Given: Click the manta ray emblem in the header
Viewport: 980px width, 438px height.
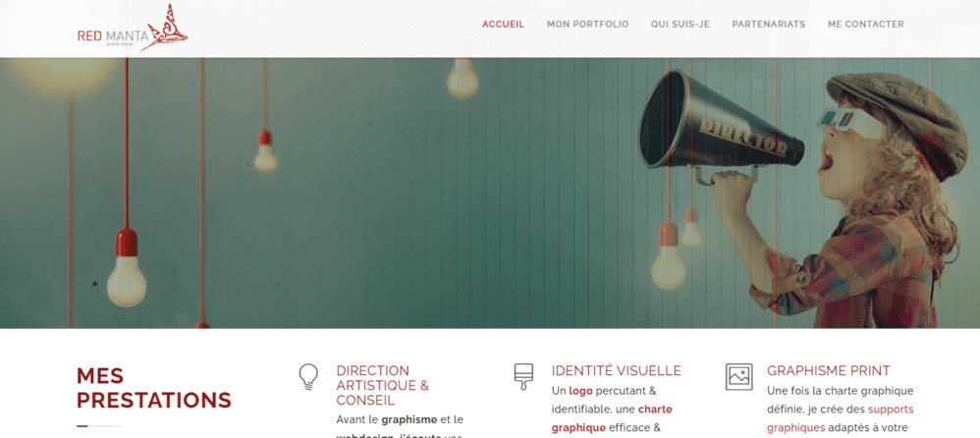Looking at the screenshot, I should click(164, 27).
